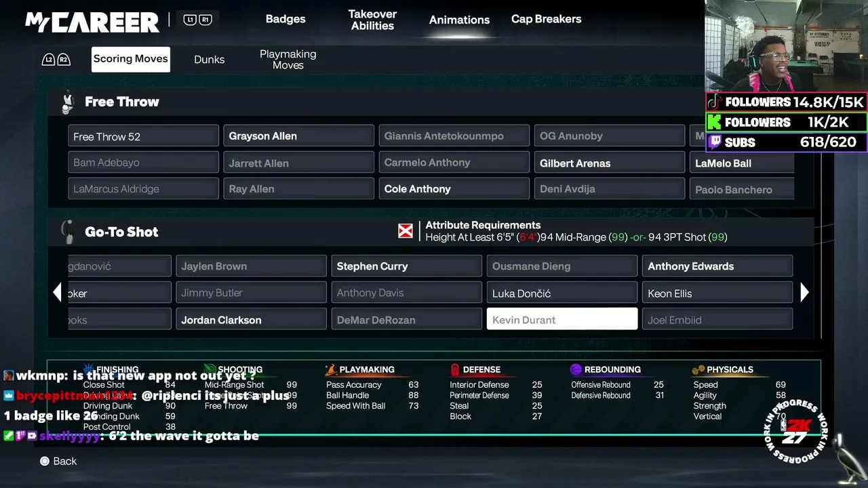
Task: Select Anthony Davis go-to shot
Action: click(x=406, y=292)
